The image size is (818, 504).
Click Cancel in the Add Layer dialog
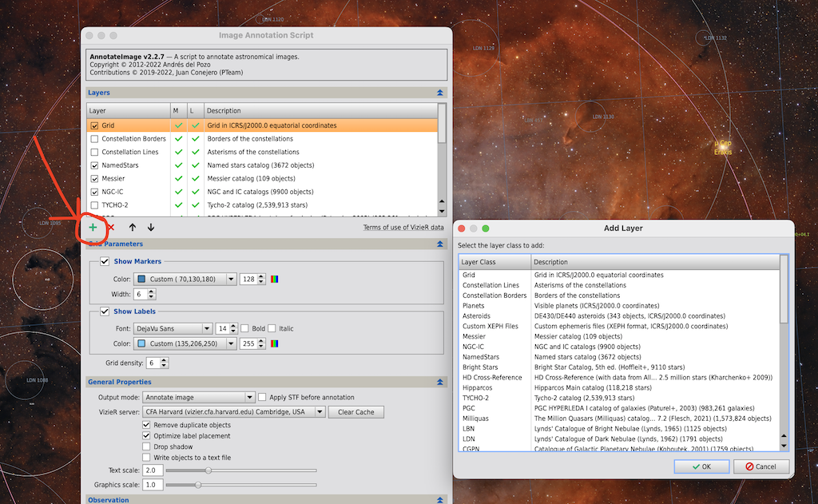761,466
